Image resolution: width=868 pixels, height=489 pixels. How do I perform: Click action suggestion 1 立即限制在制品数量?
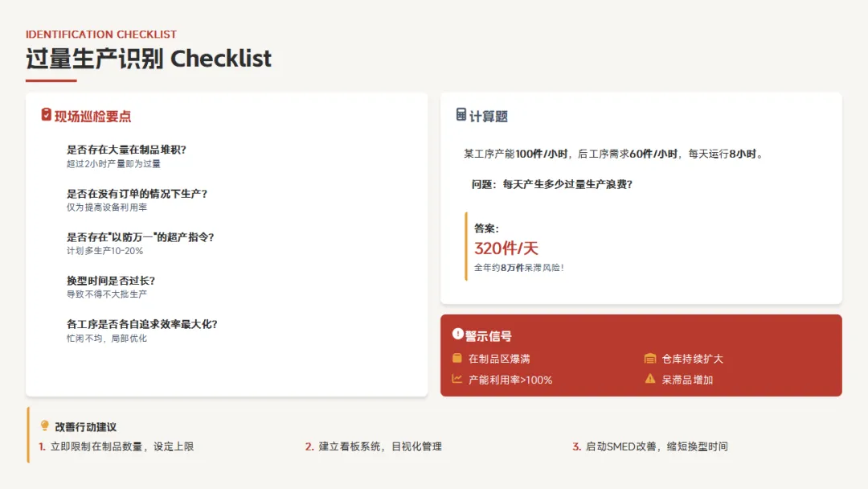point(117,446)
